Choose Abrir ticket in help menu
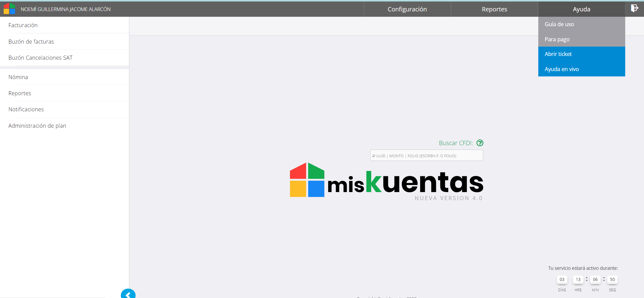Image resolution: width=644 pixels, height=298 pixels. tap(558, 54)
